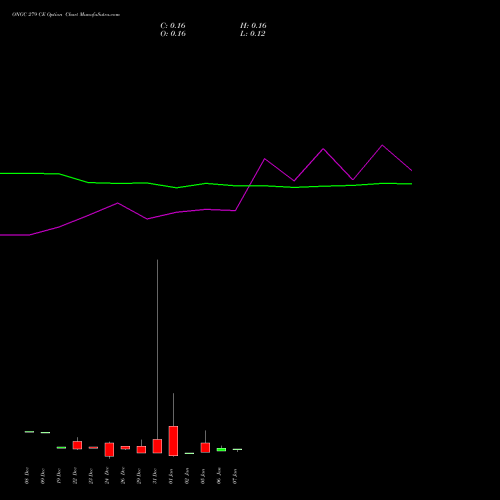
Task: Click the 07 Jan date label
Action: pyautogui.click(x=235, y=476)
